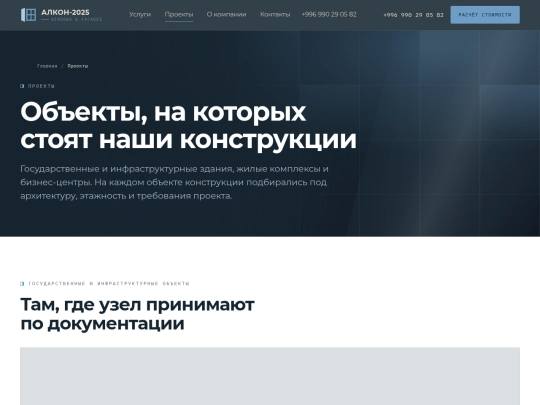Image resolution: width=540 pixels, height=405 pixels.
Task: Click icon beside Государственные и инфраструктурные объекты
Action: (x=22, y=283)
